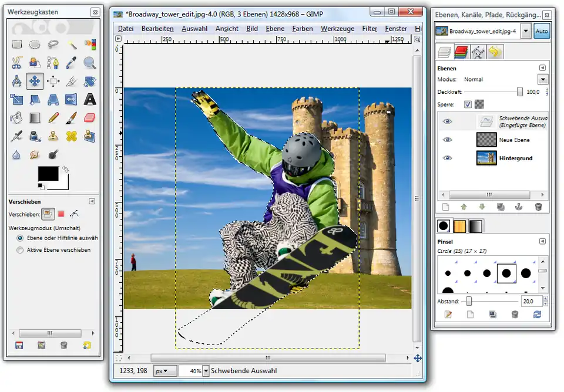564x392 pixels.
Task: Click the Auto button
Action: [x=542, y=32]
